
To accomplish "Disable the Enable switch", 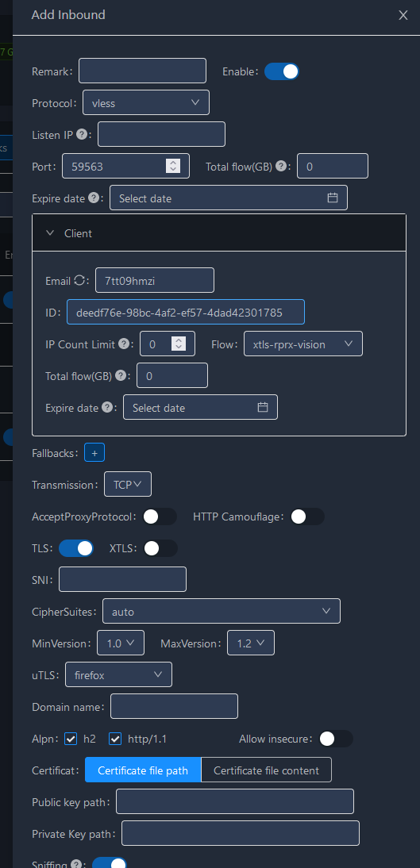I will (x=282, y=71).
